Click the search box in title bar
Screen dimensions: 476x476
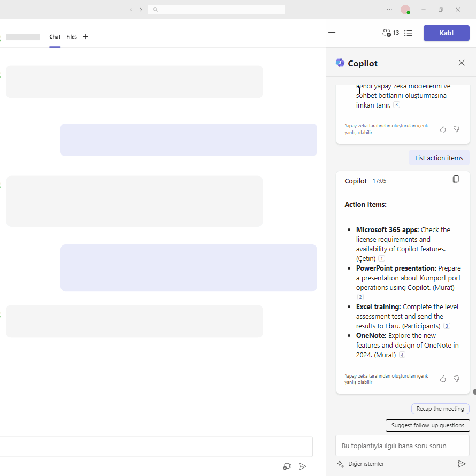tap(216, 10)
